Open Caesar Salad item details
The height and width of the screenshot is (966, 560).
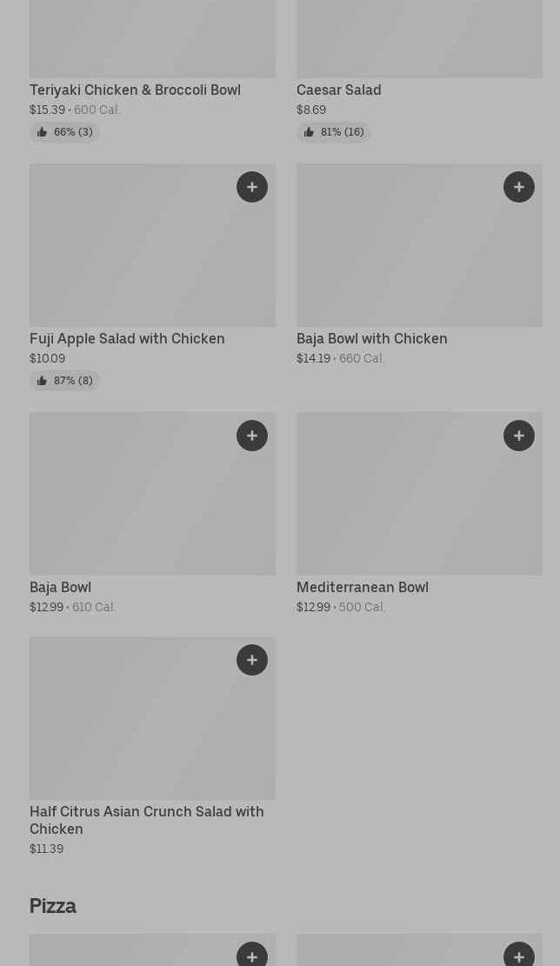[338, 90]
